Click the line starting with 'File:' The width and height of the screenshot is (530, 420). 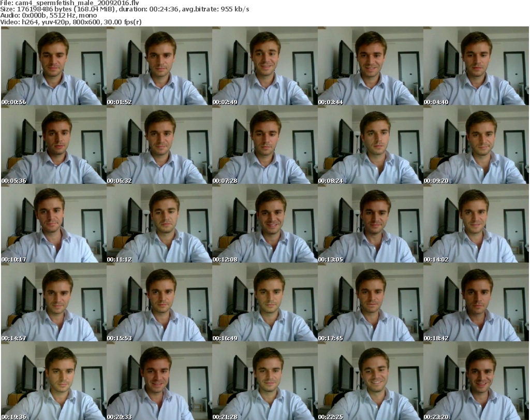pyautogui.click(x=70, y=3)
